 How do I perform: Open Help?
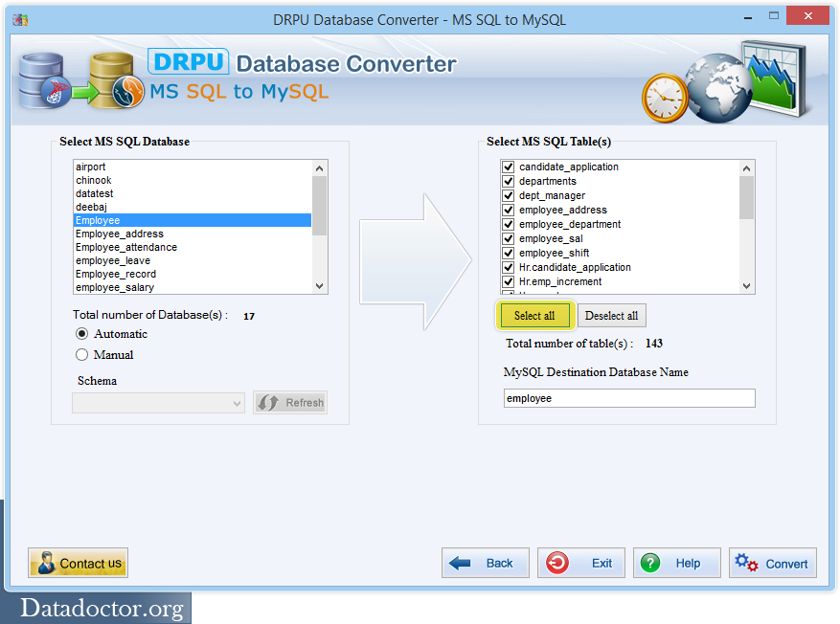click(676, 563)
